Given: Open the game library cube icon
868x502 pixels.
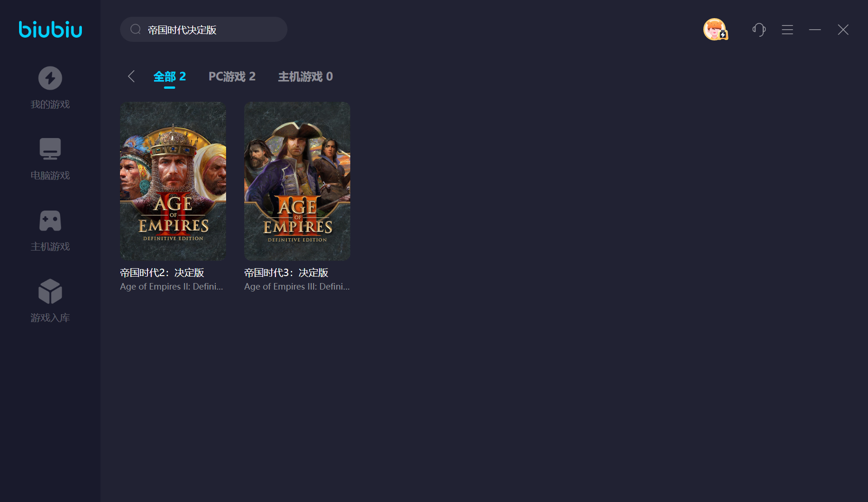Looking at the screenshot, I should click(50, 291).
